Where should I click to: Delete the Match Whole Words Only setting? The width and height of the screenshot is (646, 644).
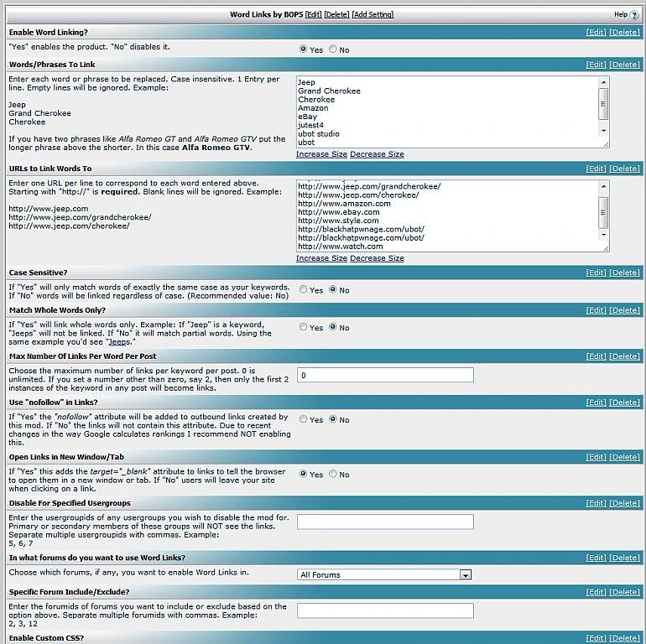pos(624,310)
